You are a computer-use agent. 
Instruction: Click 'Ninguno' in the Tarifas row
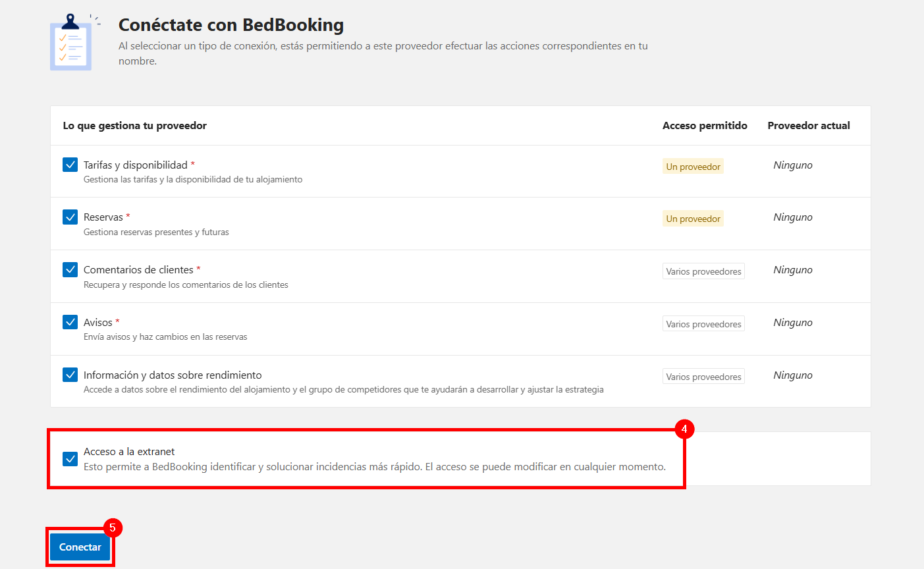793,165
